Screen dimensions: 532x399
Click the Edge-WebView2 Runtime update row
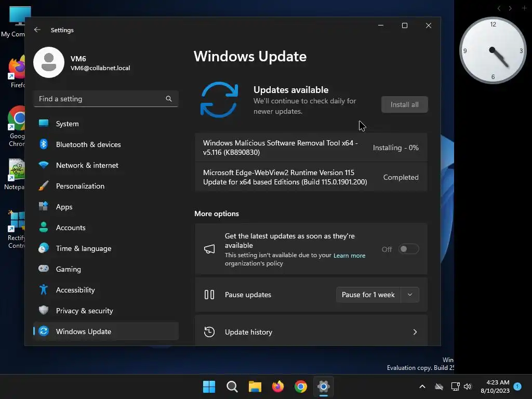click(311, 177)
